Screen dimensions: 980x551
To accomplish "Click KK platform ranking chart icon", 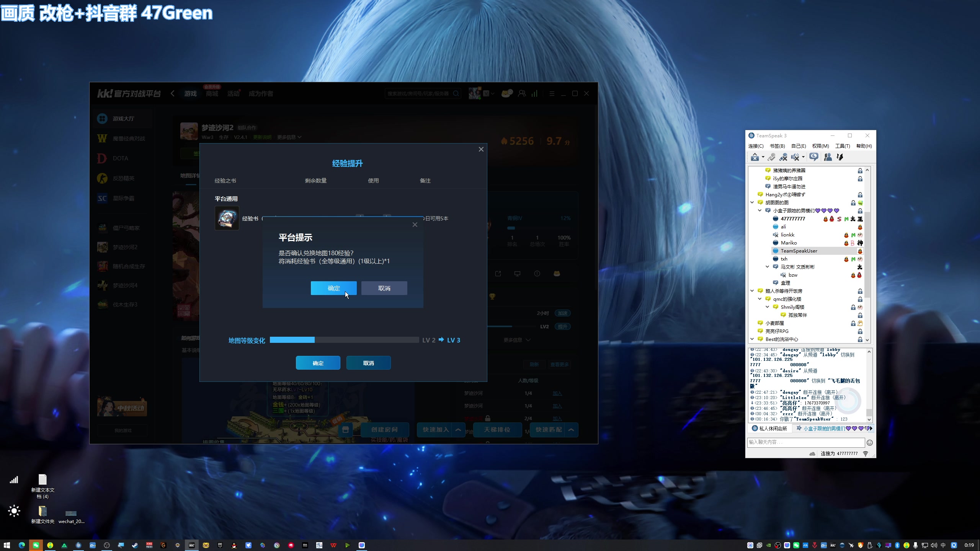I will tap(534, 94).
